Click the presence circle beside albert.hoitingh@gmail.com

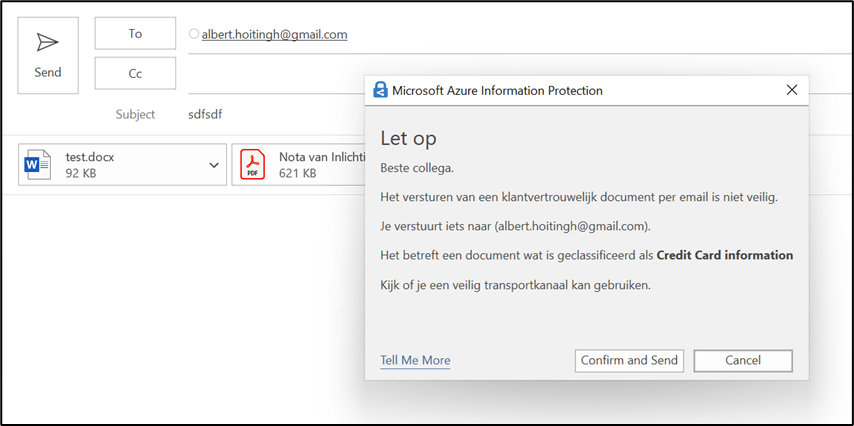tap(194, 34)
